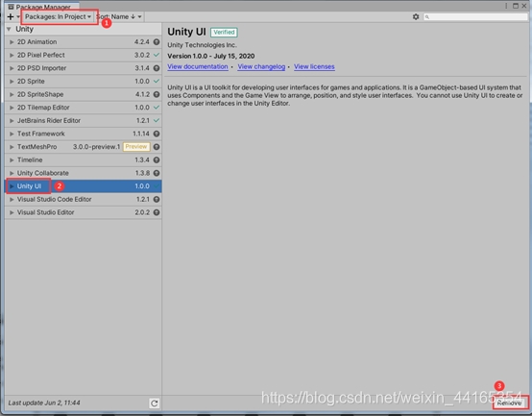Open the View documentation link
This screenshot has height=416, width=532.
click(x=198, y=67)
